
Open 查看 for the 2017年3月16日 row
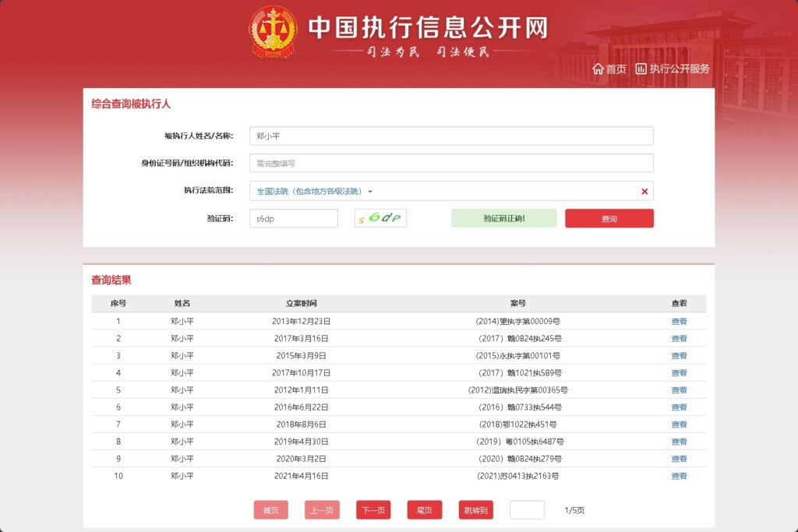point(679,339)
